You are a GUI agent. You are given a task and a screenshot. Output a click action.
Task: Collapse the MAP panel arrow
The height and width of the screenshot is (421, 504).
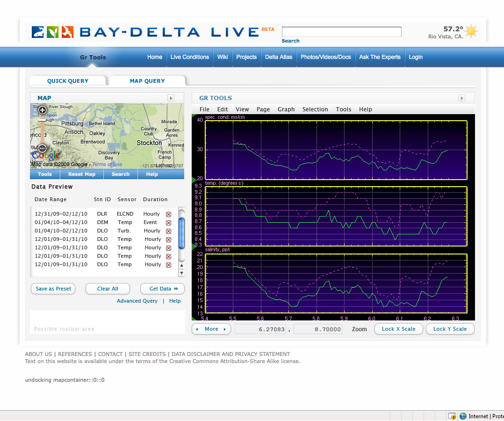pyautogui.click(x=171, y=98)
